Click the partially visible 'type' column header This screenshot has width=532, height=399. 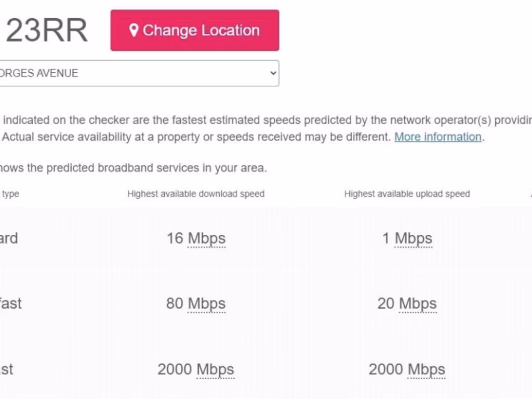tap(10, 194)
